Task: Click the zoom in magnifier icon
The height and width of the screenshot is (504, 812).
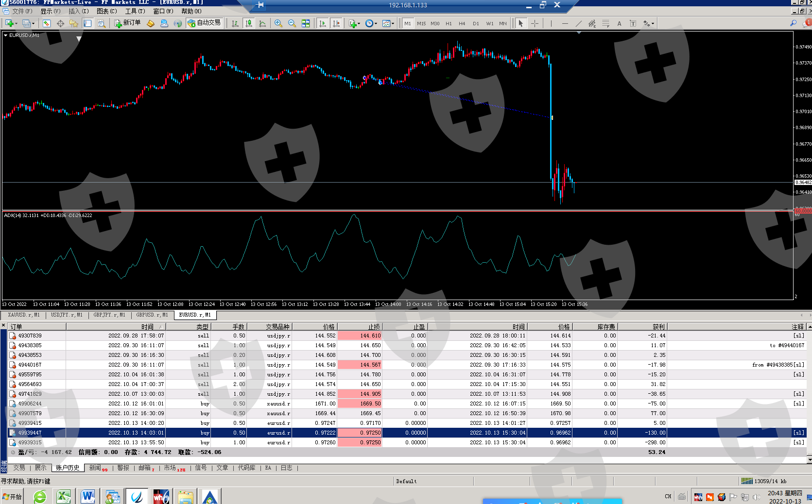Action: pos(278,23)
